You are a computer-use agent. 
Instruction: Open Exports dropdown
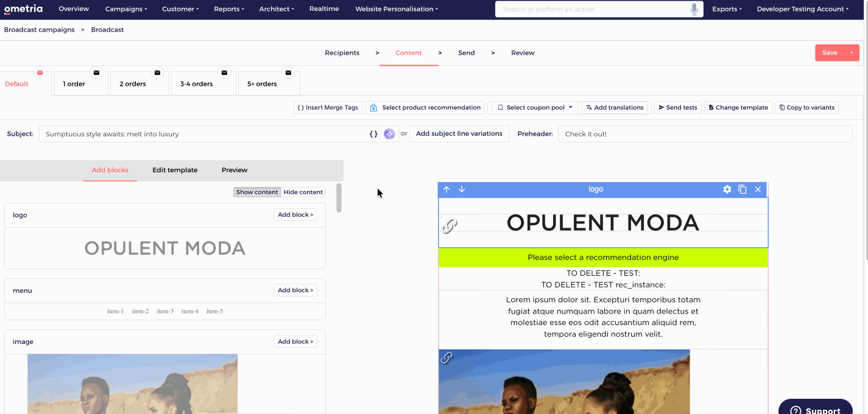coord(727,9)
